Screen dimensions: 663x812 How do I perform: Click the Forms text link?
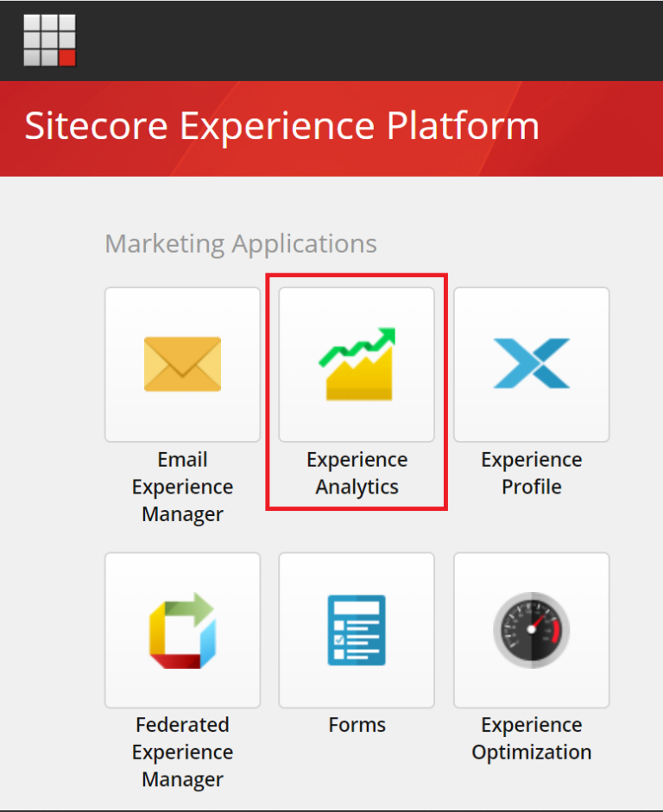357,725
